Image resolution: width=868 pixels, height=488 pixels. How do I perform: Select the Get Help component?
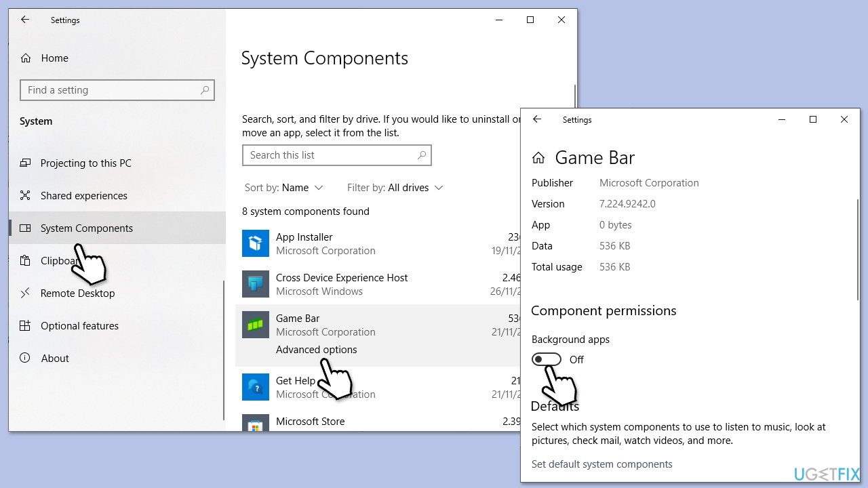pos(378,388)
